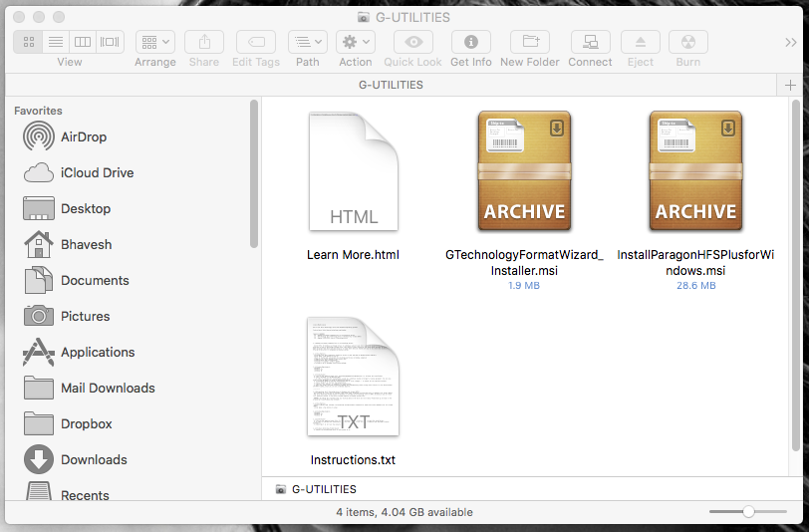Image resolution: width=809 pixels, height=532 pixels.
Task: Open the Arrange dropdown
Action: click(155, 42)
